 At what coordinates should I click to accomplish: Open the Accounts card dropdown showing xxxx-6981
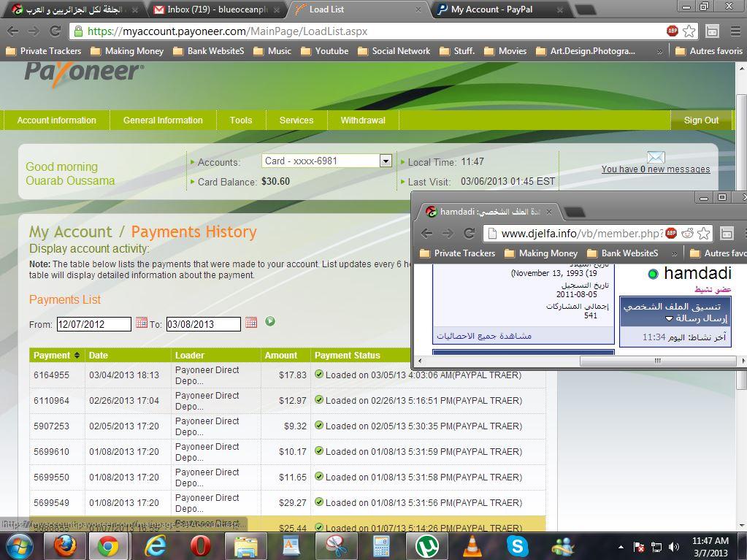(327, 161)
